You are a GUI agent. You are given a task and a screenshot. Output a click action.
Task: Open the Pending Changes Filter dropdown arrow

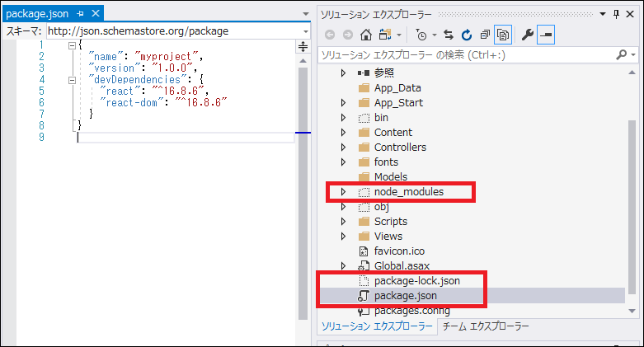pos(434,35)
